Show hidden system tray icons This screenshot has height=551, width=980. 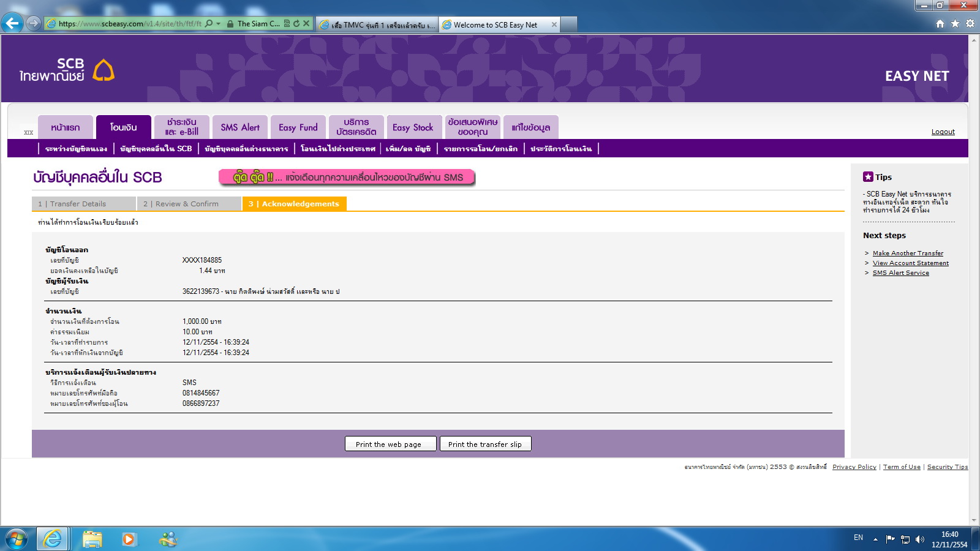875,539
